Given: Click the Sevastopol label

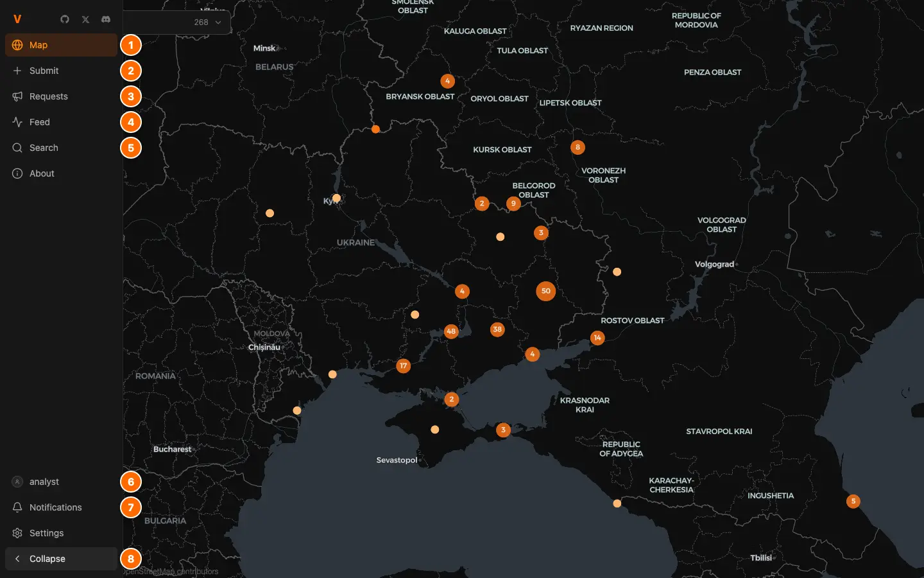Looking at the screenshot, I should point(397,460).
